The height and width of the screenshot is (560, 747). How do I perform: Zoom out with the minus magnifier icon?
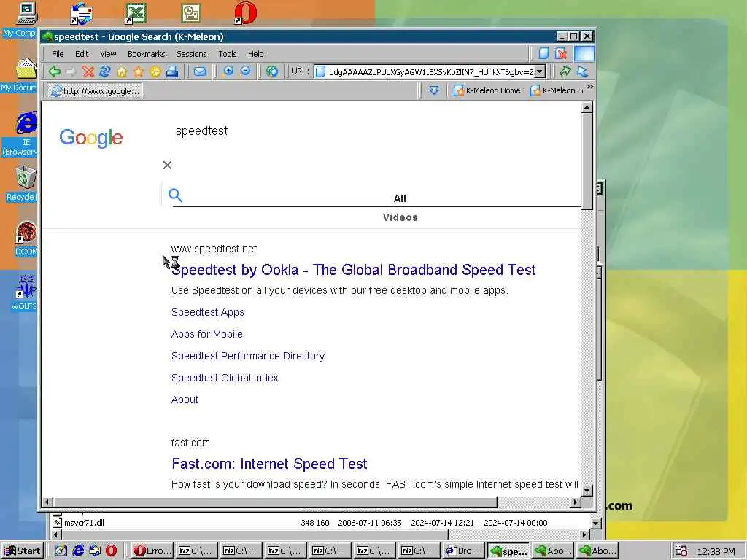point(245,72)
